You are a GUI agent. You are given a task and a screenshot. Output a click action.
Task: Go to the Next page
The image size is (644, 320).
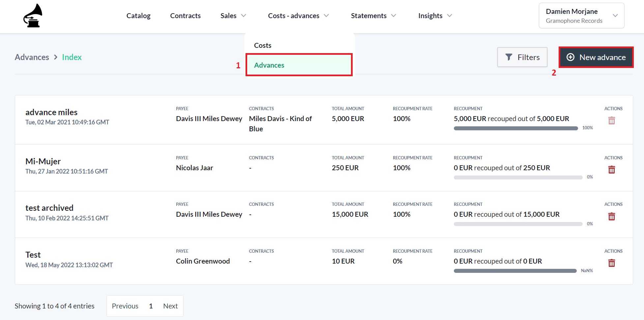click(170, 306)
